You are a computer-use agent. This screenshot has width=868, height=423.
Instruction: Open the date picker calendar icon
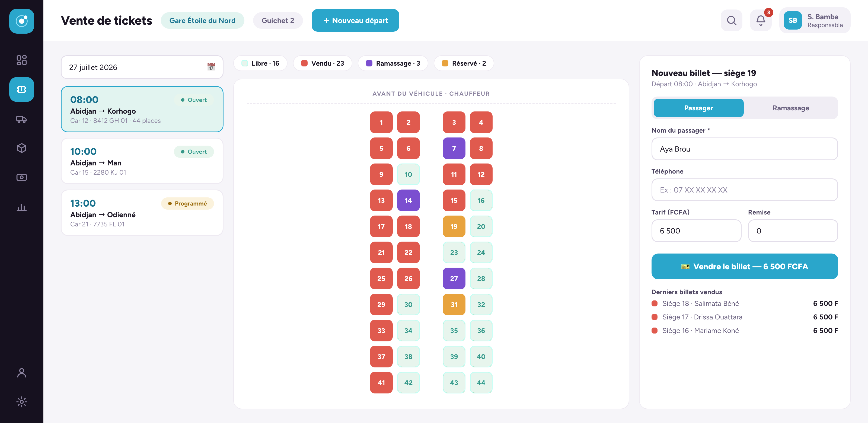click(211, 67)
